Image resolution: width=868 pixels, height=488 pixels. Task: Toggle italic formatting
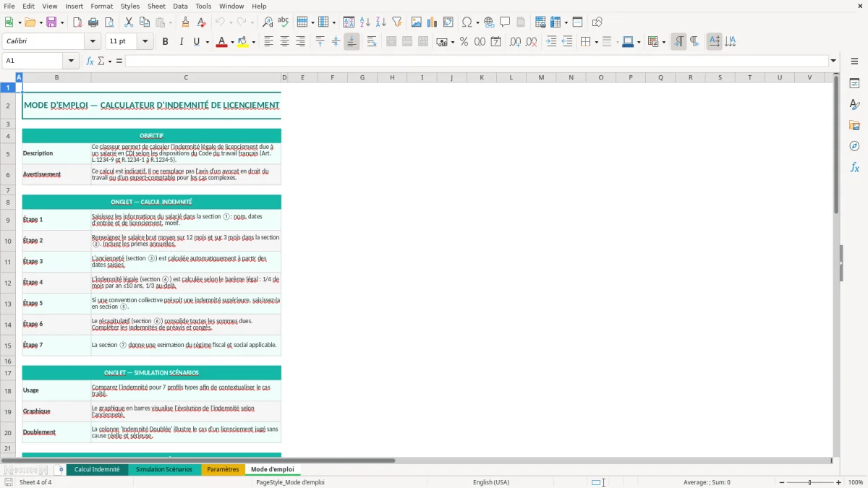pyautogui.click(x=181, y=42)
